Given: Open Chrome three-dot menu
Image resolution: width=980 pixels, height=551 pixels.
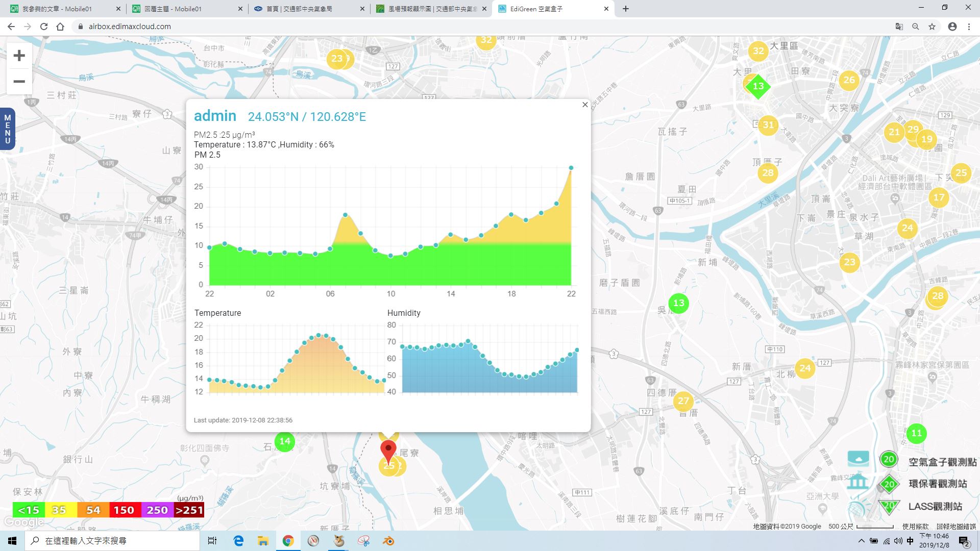Looking at the screenshot, I should pos(969,27).
